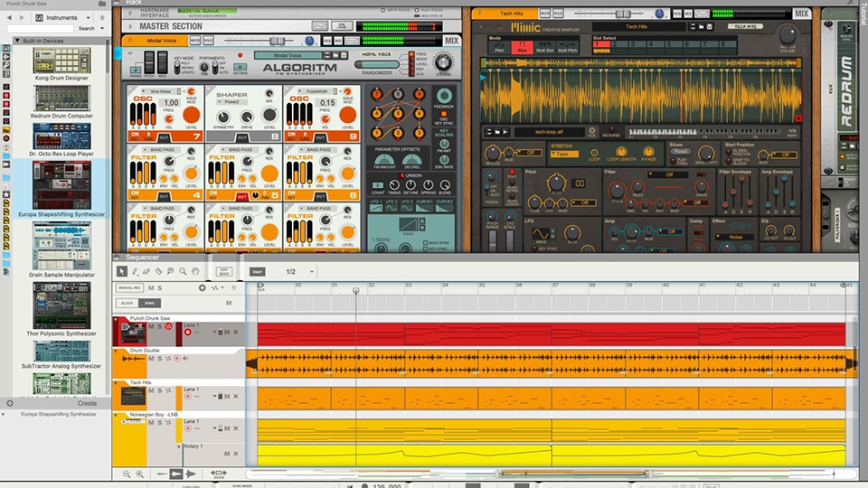Screen dimensions: 868x488
Task: Mute the Tech Hits mix channel
Action: tap(544, 14)
